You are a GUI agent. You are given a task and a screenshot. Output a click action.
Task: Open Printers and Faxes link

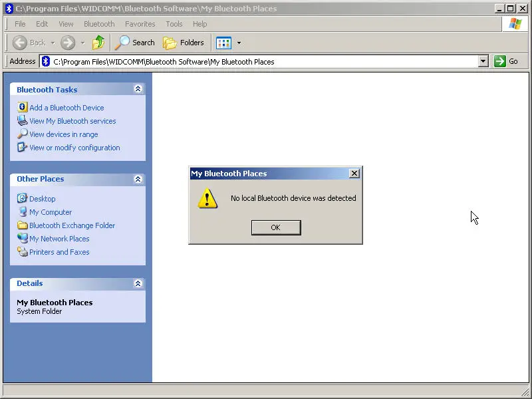point(59,252)
